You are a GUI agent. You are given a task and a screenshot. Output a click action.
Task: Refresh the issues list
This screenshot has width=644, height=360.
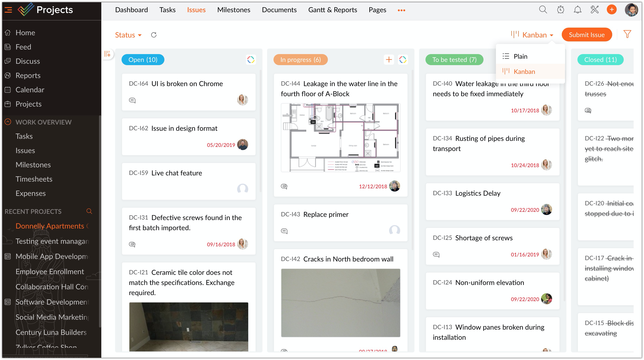(x=154, y=35)
